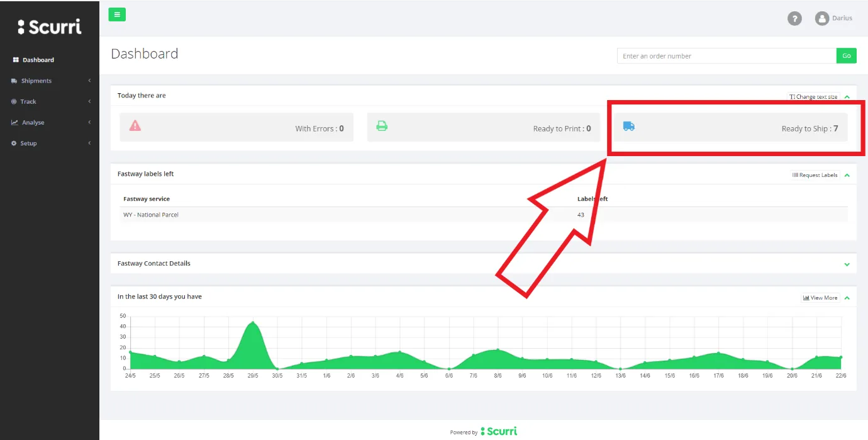Image resolution: width=868 pixels, height=440 pixels.
Task: Open the Setup sidebar menu
Action: coord(28,143)
